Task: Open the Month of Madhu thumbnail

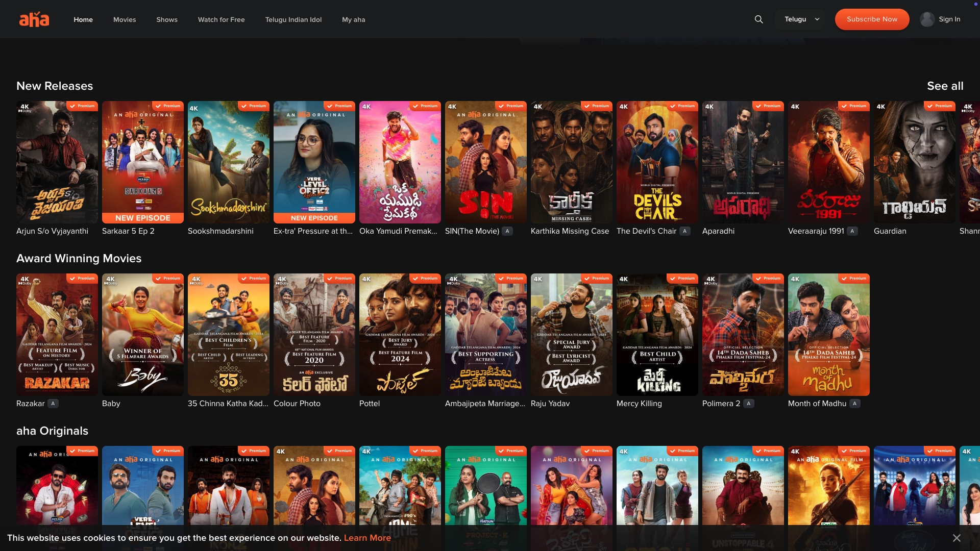Action: (x=828, y=335)
